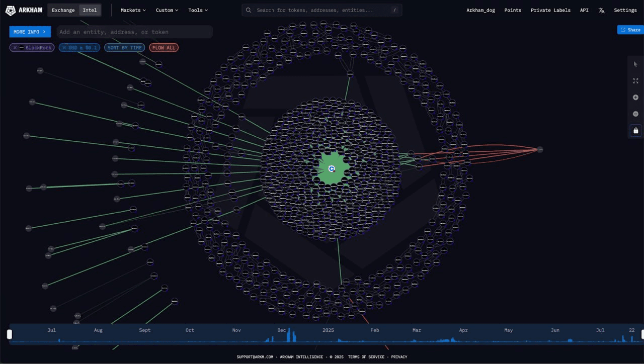
Task: Select the pointer tool in the graph toolbar
Action: pyautogui.click(x=635, y=64)
